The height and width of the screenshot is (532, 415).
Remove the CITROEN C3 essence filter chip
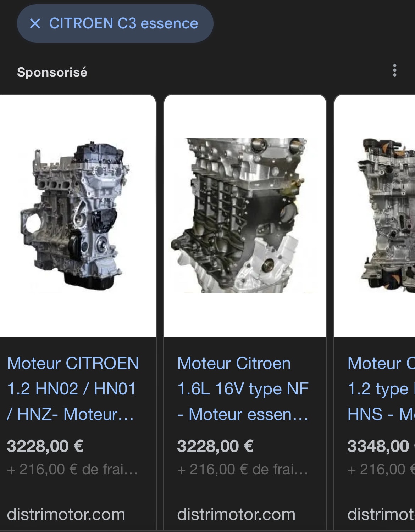[35, 23]
